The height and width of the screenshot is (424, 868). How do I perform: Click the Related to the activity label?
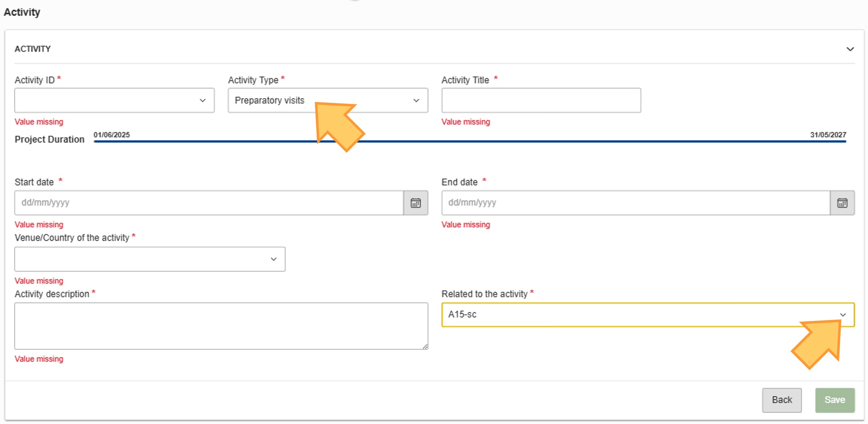[484, 294]
